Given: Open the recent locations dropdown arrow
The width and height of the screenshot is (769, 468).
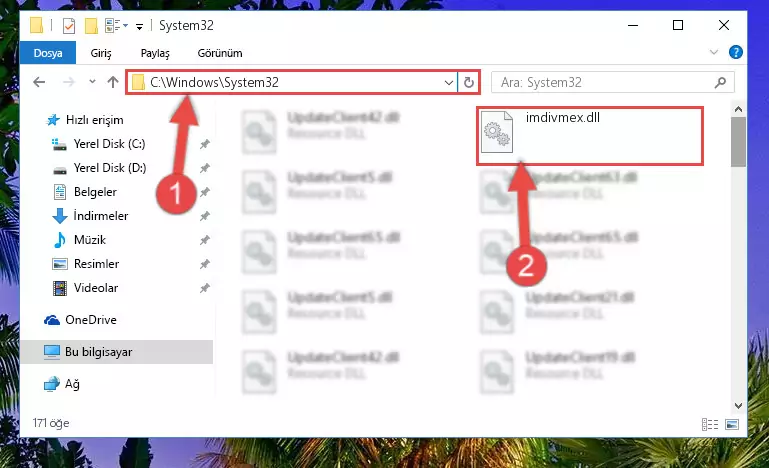Looking at the screenshot, I should click(x=92, y=82).
